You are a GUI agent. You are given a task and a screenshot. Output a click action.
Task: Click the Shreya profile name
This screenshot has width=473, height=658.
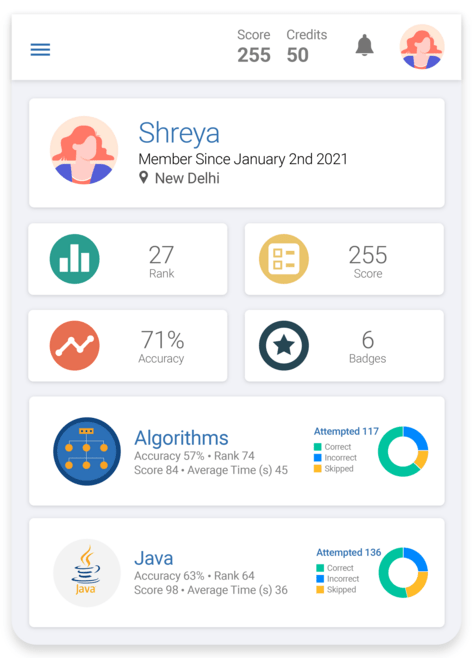point(179,133)
